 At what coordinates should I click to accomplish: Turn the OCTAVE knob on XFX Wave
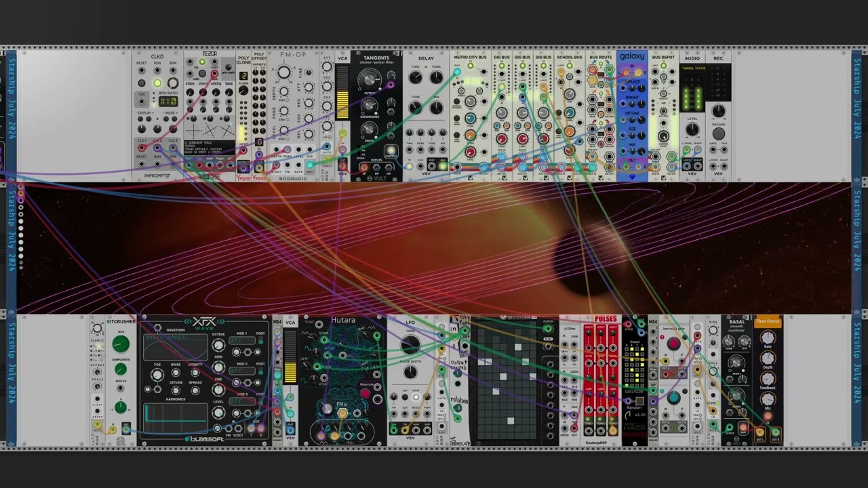pyautogui.click(x=218, y=345)
